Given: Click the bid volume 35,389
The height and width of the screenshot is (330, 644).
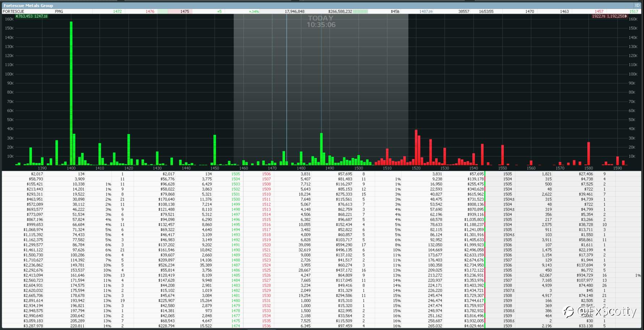Looking at the screenshot, I should pyautogui.click(x=205, y=265).
